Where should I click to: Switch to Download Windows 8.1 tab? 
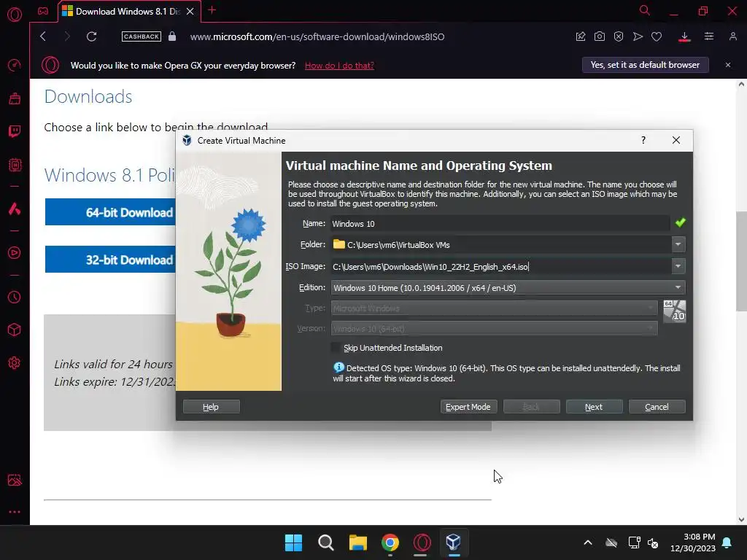(128, 11)
